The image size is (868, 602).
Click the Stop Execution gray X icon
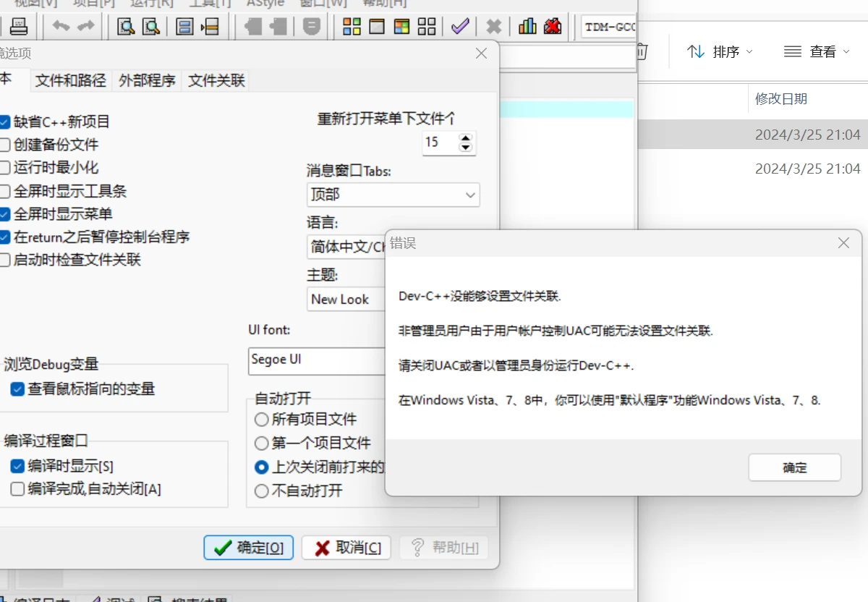click(494, 27)
